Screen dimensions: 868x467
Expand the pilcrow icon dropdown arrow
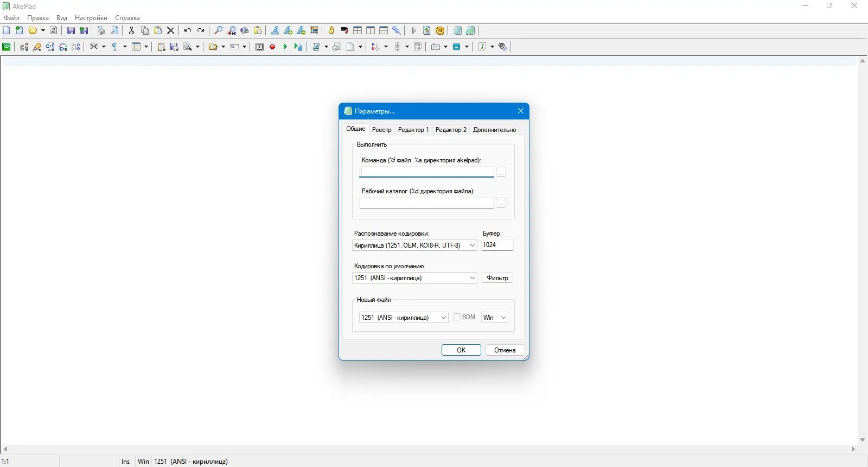pyautogui.click(x=125, y=47)
